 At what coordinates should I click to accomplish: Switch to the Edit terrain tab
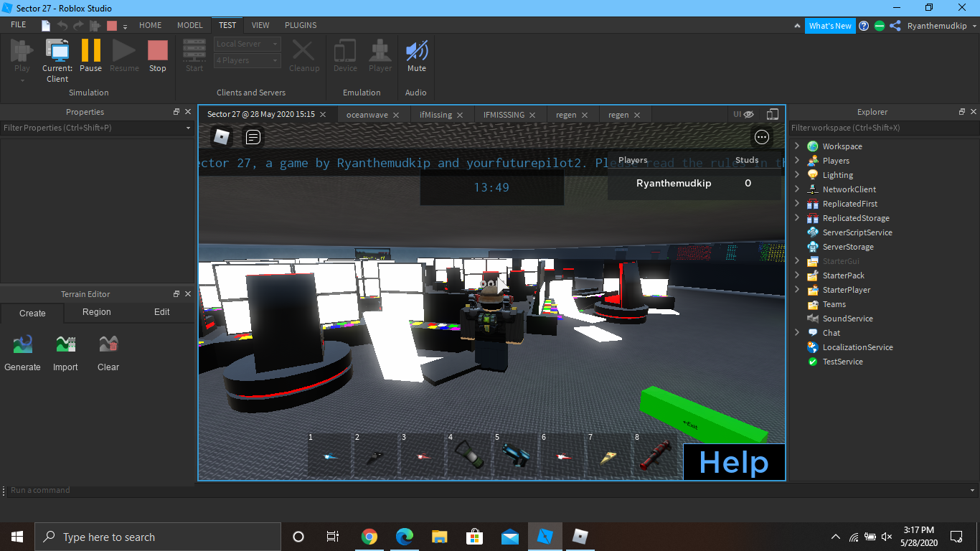tap(162, 313)
